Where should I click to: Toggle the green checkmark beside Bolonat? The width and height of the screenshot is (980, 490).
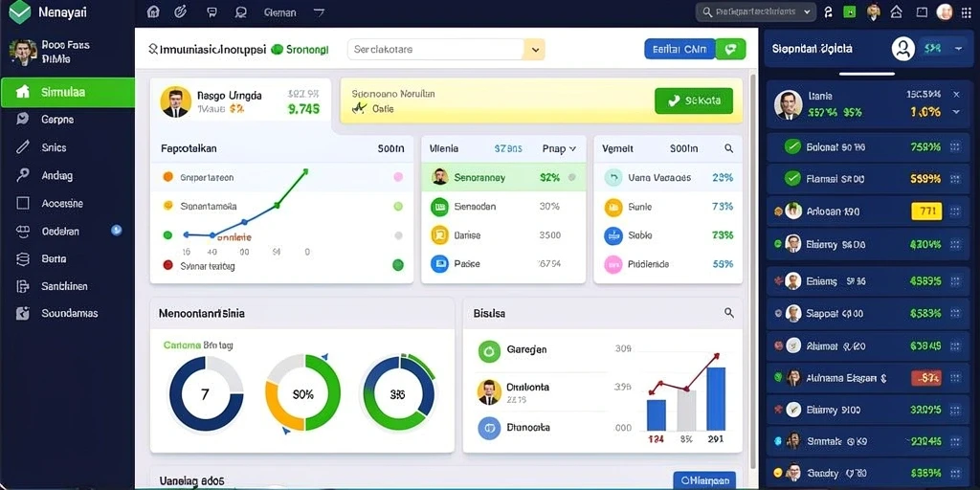[x=792, y=146]
